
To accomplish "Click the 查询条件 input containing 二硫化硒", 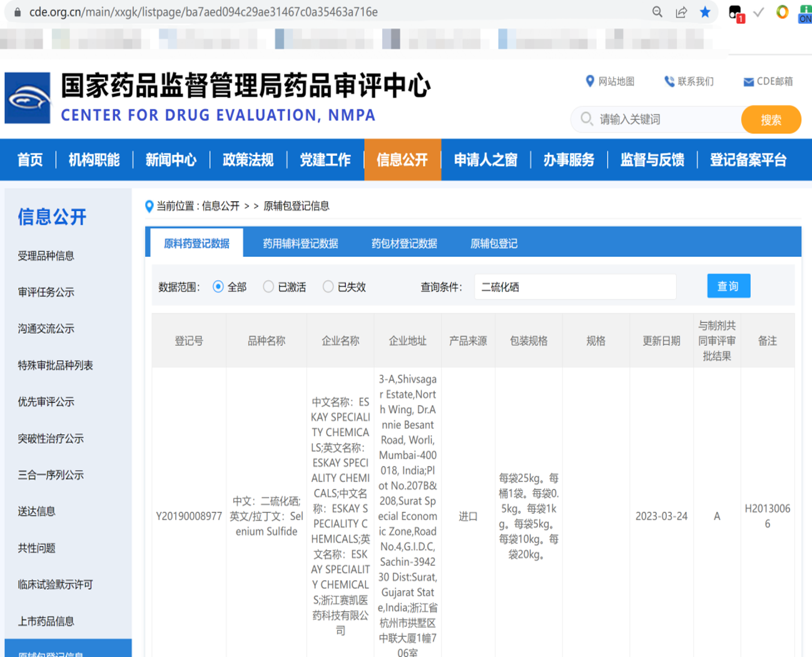I will coord(574,287).
